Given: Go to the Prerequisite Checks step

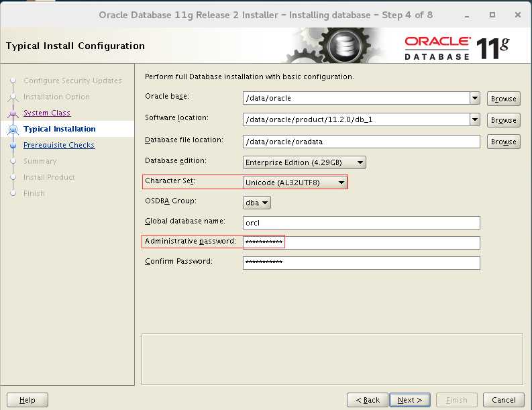Looking at the screenshot, I should point(59,145).
